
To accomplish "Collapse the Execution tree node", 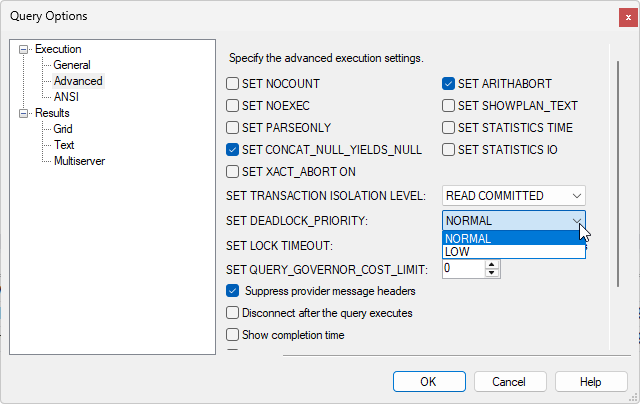I will tap(23, 49).
